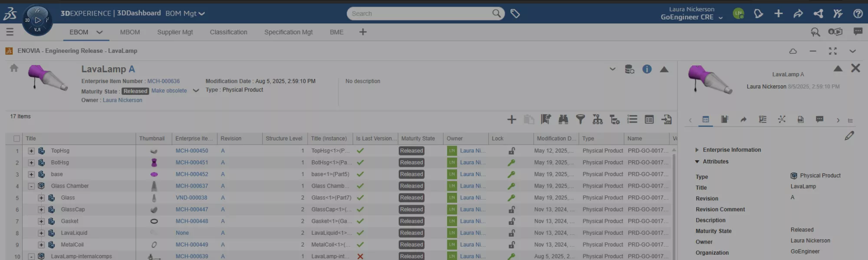Viewport: 868px width, 260px height.
Task: Open MCH-000637 item link
Action: pyautogui.click(x=192, y=186)
